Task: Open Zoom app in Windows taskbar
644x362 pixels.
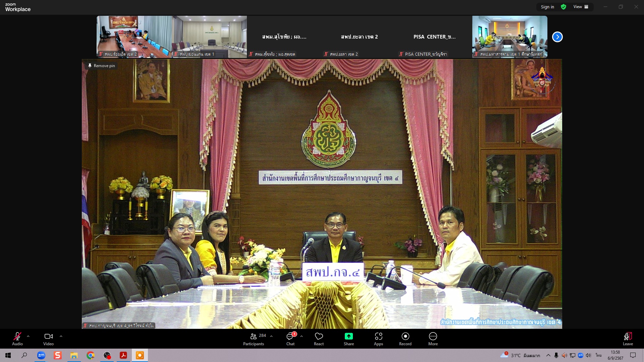Action: point(41,355)
